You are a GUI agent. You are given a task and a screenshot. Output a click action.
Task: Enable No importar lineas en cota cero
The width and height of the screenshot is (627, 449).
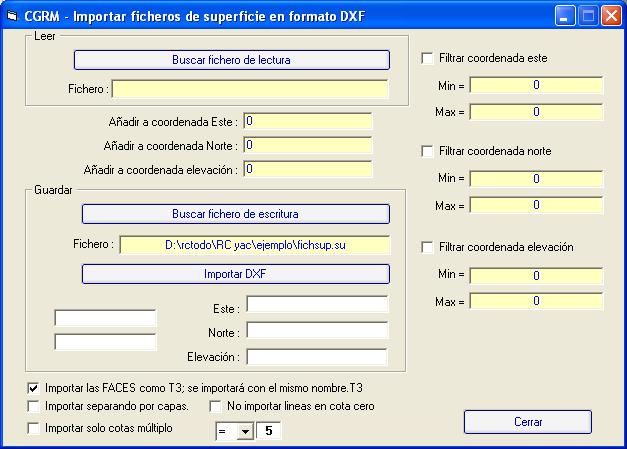tap(216, 406)
